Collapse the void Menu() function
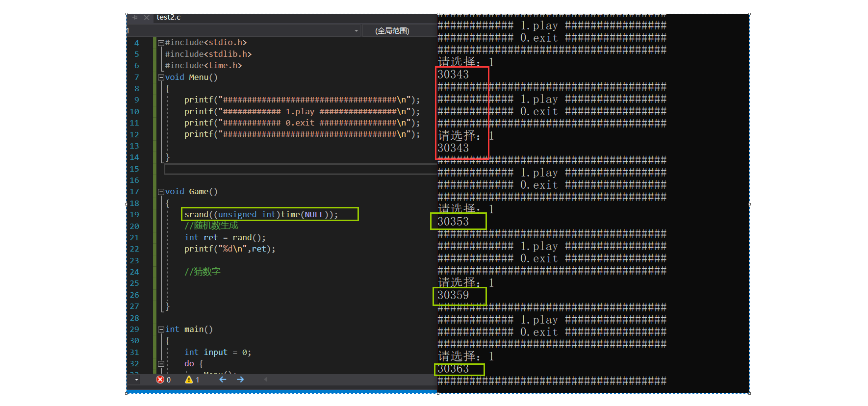Image resolution: width=868 pixels, height=406 pixels. (161, 77)
